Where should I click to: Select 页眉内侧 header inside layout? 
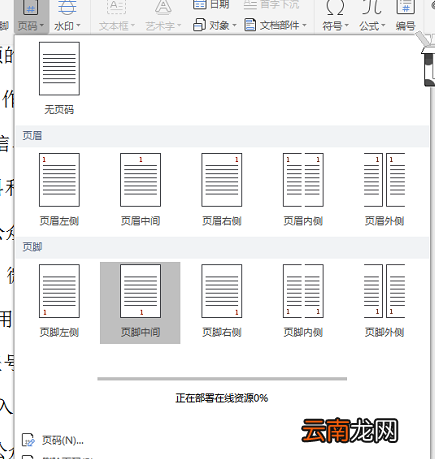coord(303,190)
